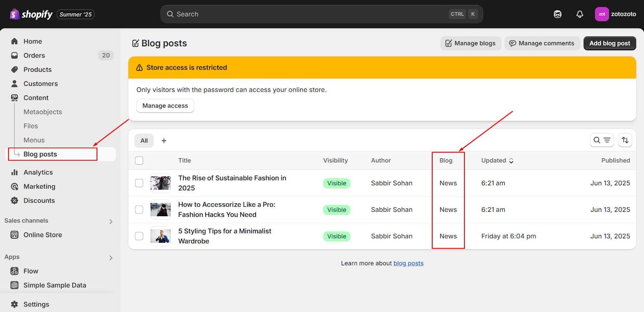Click the Add blog post button
644x312 pixels.
pos(609,43)
